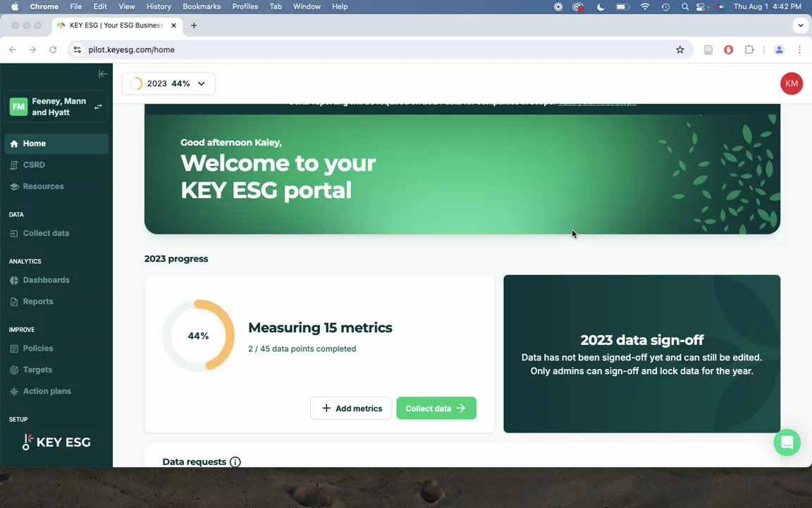Open Action plans in the sidebar
The height and width of the screenshot is (508, 812).
click(56, 392)
